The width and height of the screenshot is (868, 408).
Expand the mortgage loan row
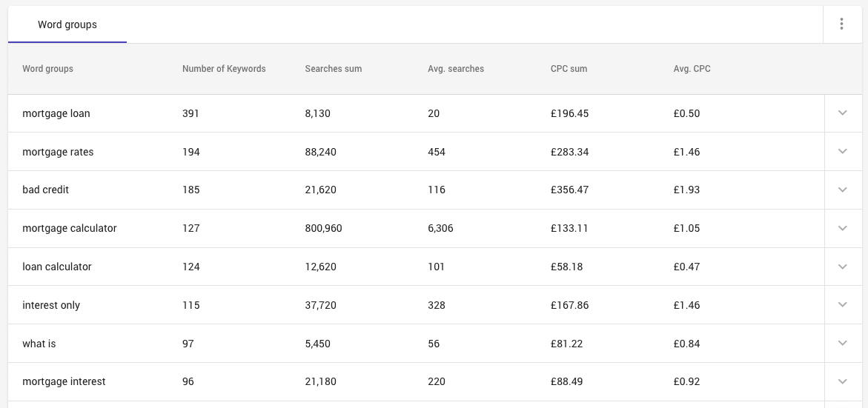[x=842, y=113]
